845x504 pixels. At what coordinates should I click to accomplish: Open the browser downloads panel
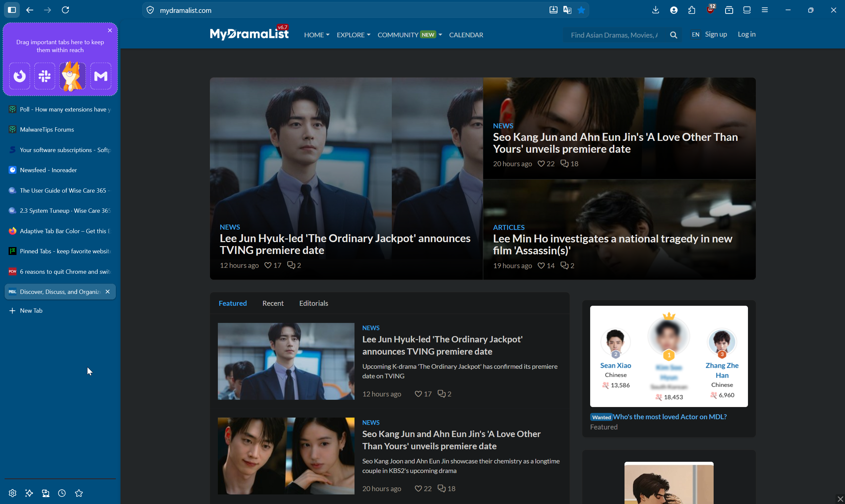pyautogui.click(x=656, y=10)
